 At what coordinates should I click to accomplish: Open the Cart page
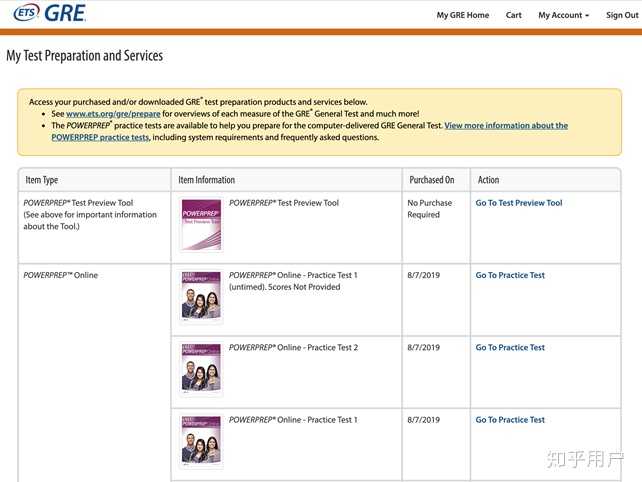(513, 15)
